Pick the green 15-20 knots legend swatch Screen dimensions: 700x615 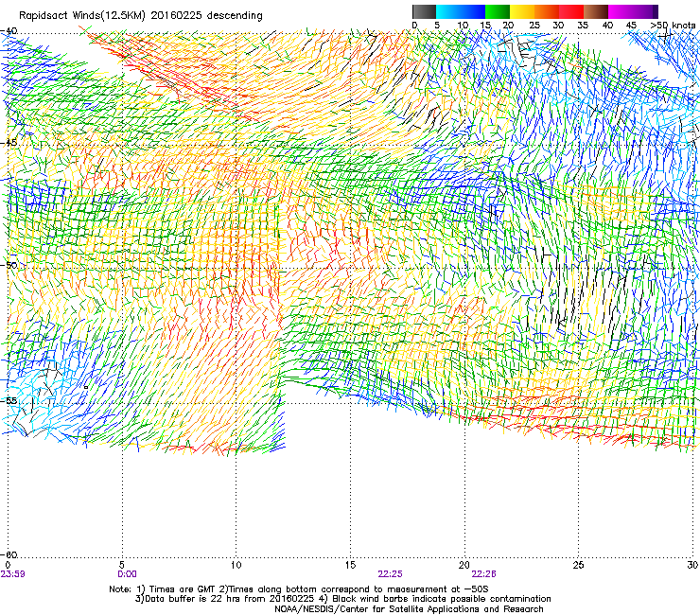coord(498,11)
